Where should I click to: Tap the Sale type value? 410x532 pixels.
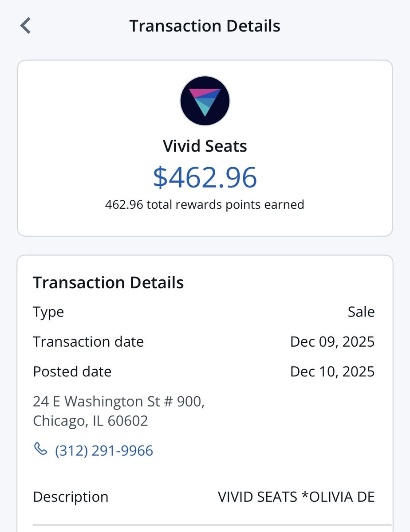click(361, 312)
